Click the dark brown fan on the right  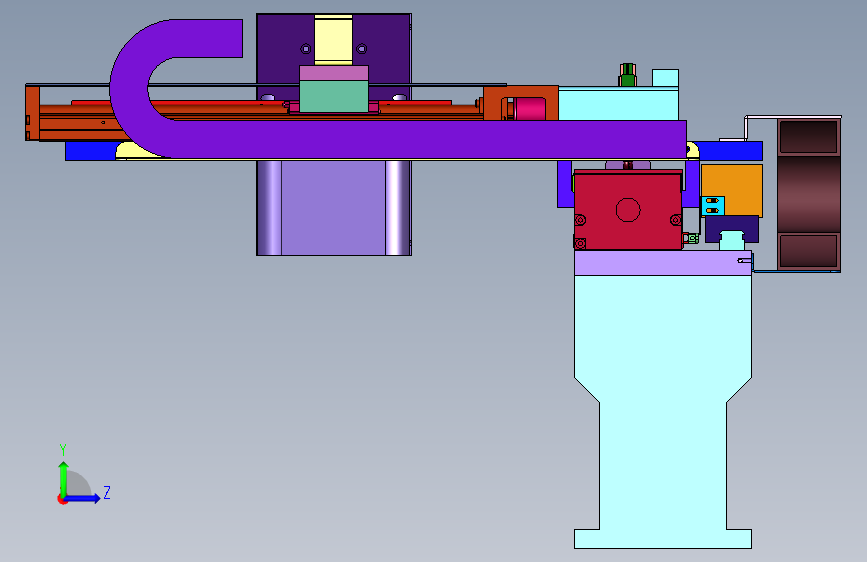tap(809, 195)
